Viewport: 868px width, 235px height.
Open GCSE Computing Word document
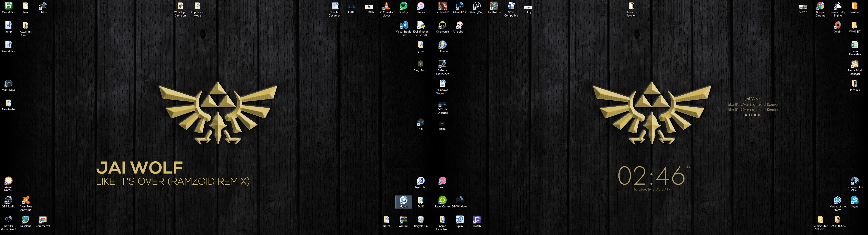[511, 9]
